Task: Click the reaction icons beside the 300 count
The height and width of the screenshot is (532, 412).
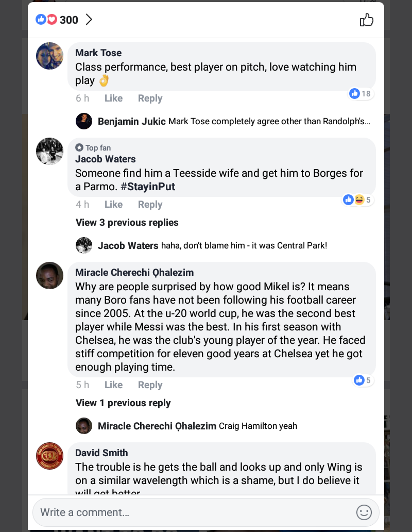Action: tap(46, 20)
